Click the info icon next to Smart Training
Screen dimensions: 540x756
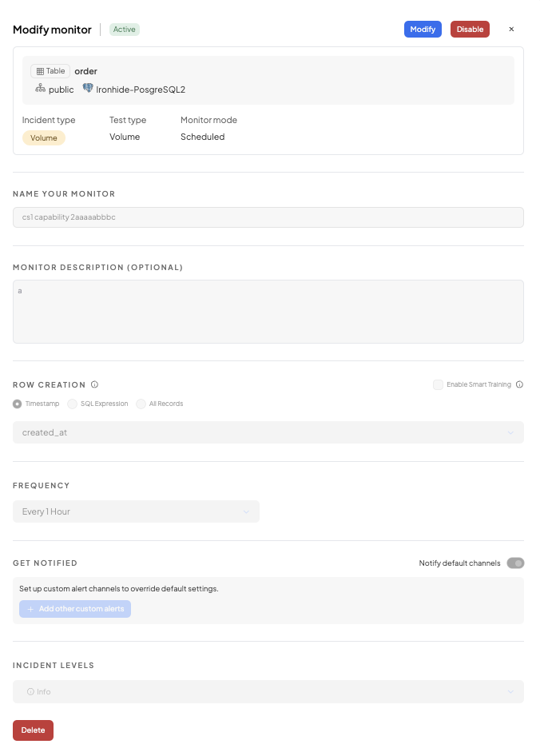coord(519,384)
